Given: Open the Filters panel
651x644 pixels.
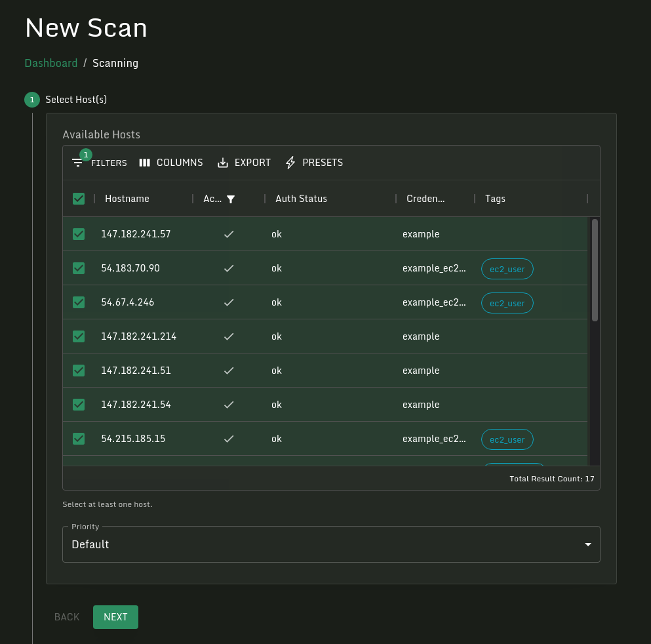Looking at the screenshot, I should pos(99,163).
